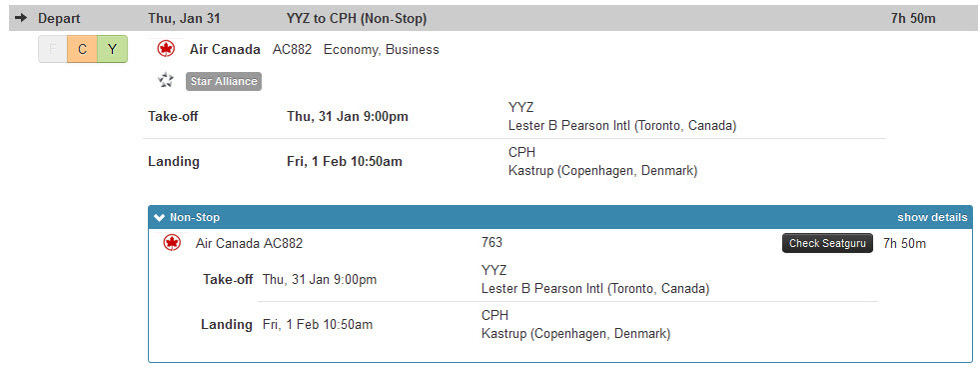Toggle the C business class cabin button
Screen dimensions: 980x369
[83, 49]
